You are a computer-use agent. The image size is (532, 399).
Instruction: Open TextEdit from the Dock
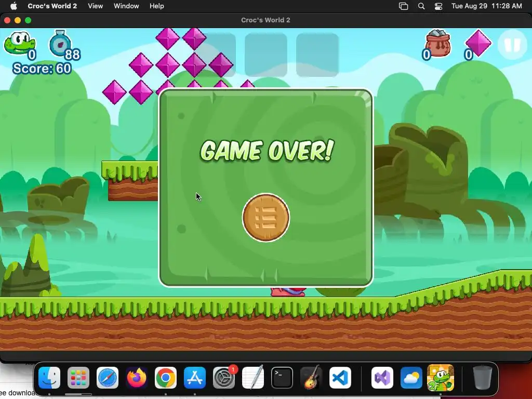253,378
